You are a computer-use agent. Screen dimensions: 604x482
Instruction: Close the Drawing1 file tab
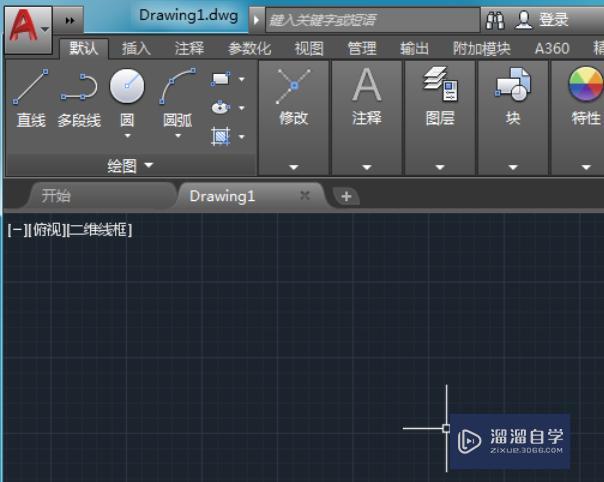[x=305, y=196]
